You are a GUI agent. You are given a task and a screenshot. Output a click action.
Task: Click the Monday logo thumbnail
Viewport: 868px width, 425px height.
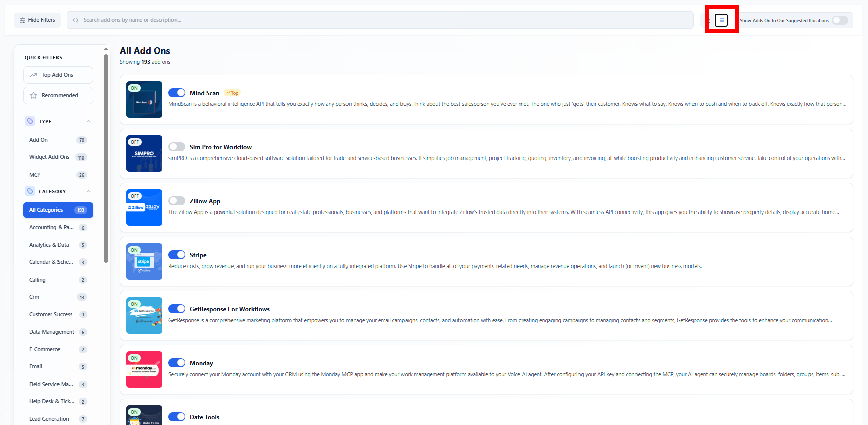(144, 369)
